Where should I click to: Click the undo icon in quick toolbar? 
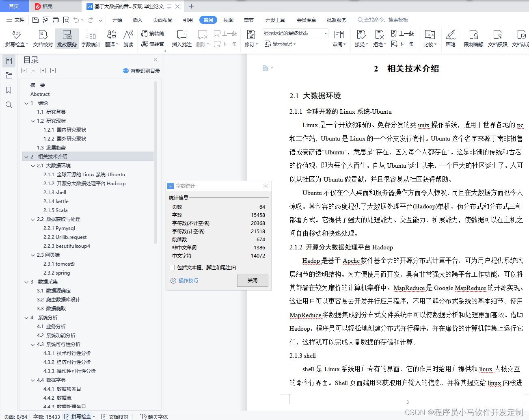pos(76,20)
